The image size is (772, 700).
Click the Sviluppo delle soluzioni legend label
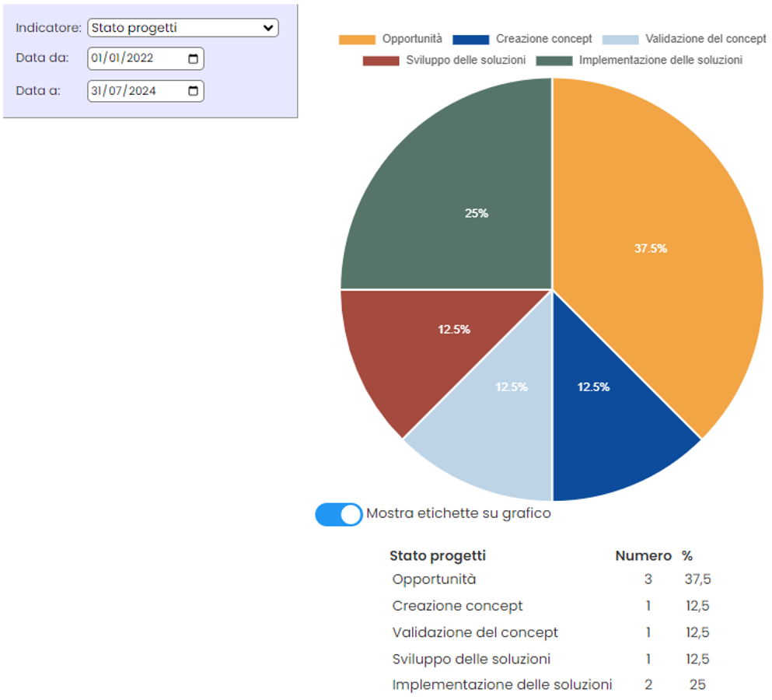[x=466, y=60]
